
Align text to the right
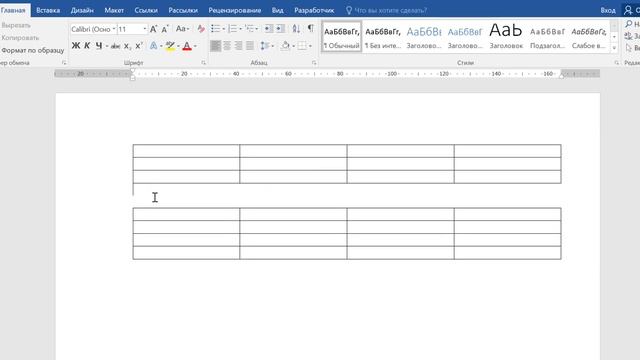[238, 46]
